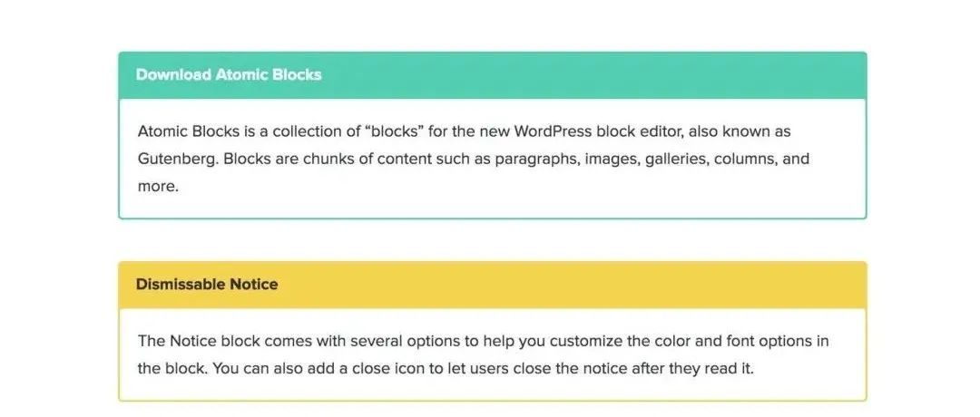Click the word "more." ending the first notice

[x=159, y=186]
